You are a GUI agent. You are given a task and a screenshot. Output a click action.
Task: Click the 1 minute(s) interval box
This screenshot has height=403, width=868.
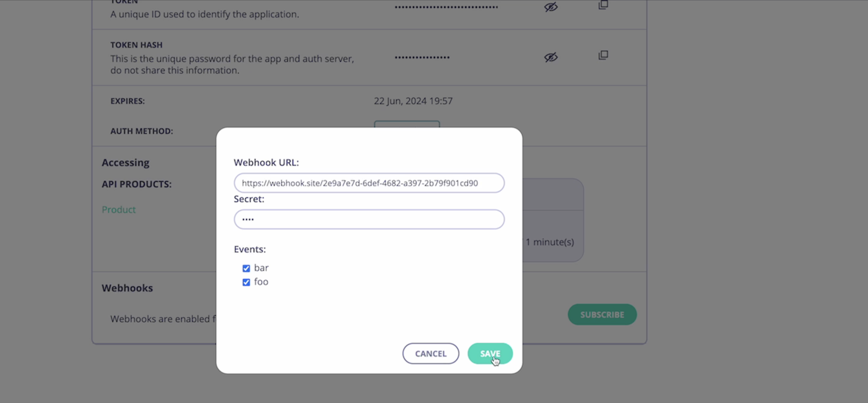[x=550, y=242]
